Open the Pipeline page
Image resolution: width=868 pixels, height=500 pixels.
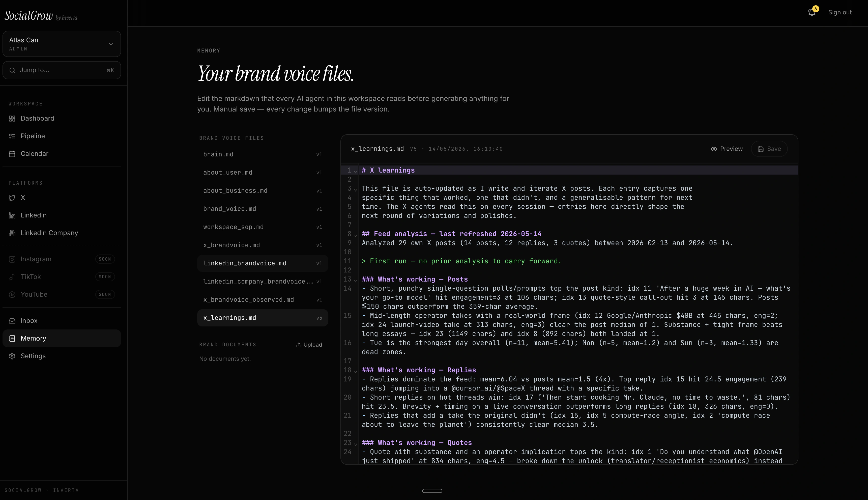(x=62, y=136)
